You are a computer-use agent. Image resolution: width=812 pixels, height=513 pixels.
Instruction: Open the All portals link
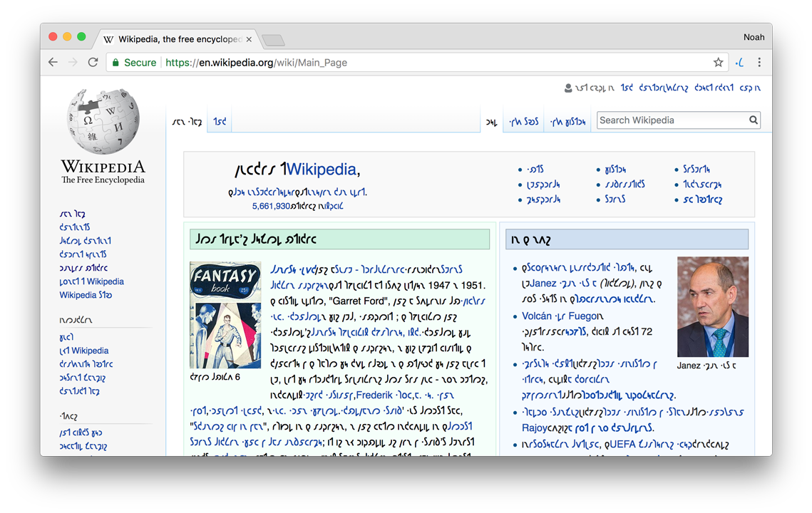(702, 199)
